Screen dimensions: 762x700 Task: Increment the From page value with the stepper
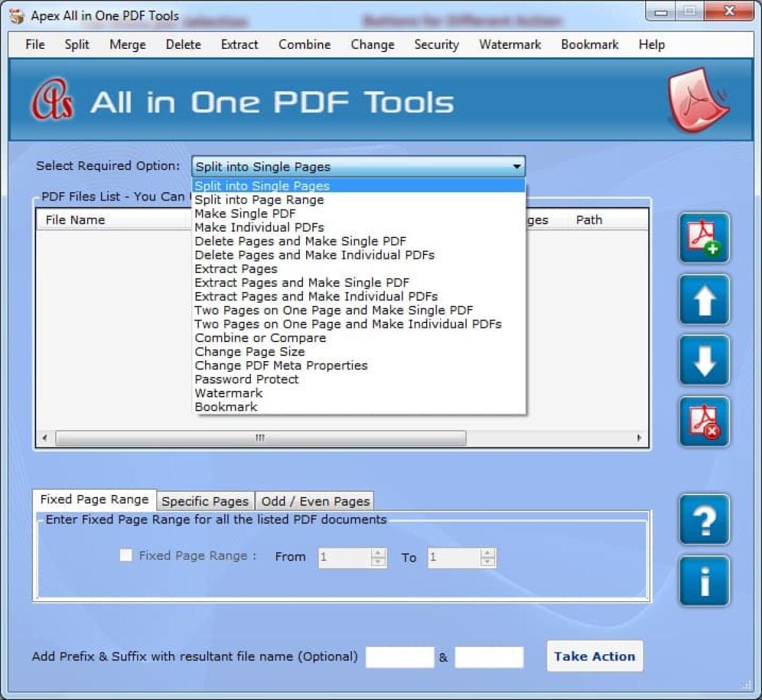click(x=377, y=553)
